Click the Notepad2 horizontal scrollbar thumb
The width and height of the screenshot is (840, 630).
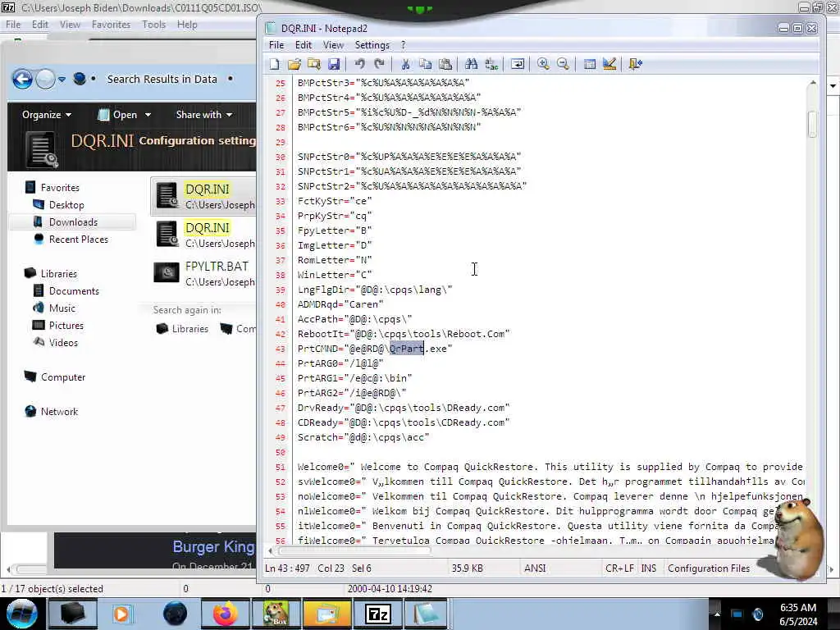[x=354, y=550]
